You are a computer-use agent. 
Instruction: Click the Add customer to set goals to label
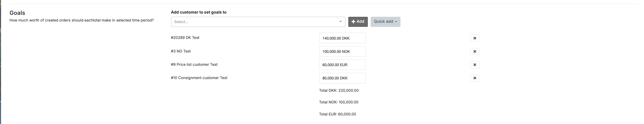199,12
